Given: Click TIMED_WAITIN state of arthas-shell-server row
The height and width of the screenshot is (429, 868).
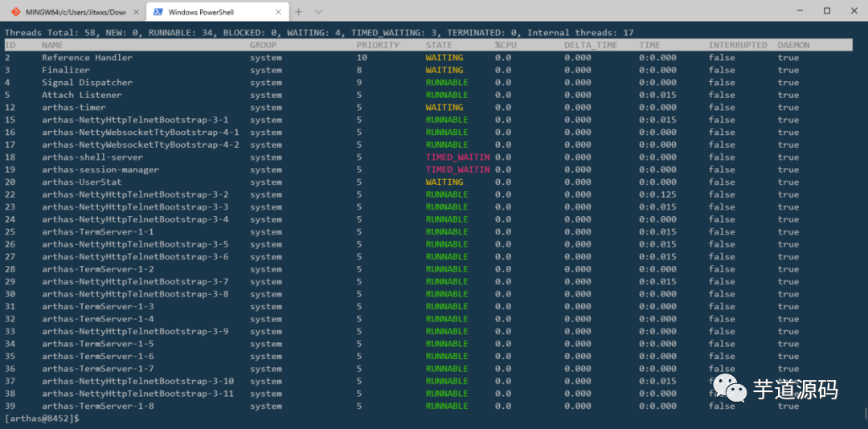Looking at the screenshot, I should (x=458, y=157).
